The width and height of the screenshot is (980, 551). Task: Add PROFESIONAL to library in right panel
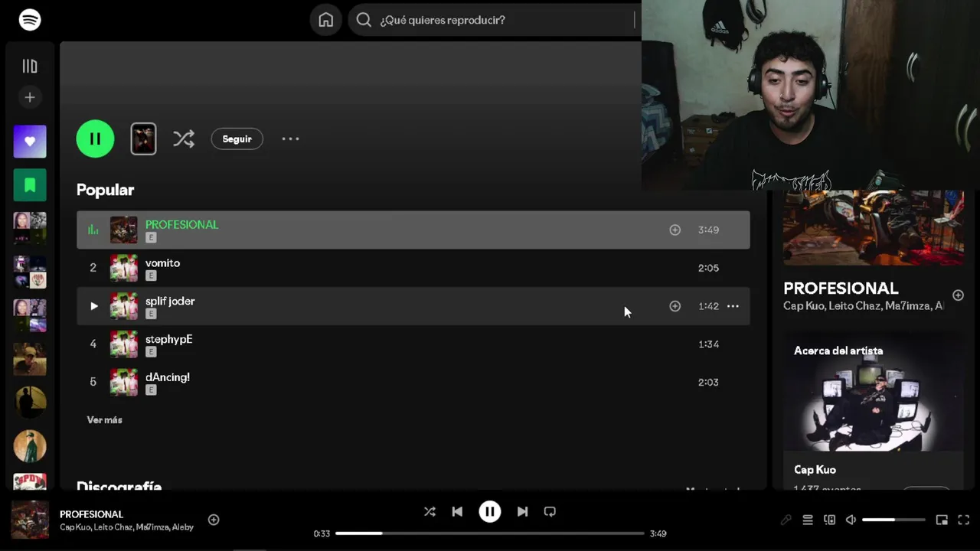(x=958, y=295)
